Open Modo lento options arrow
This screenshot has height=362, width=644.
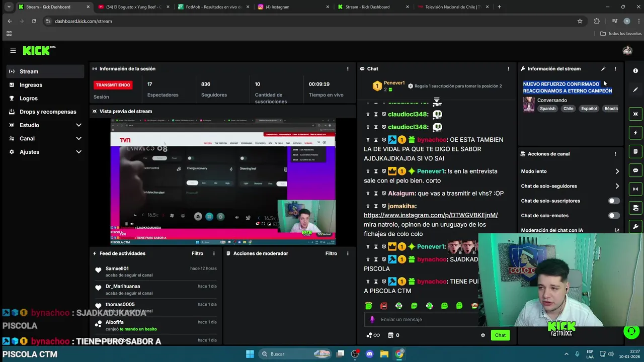(617, 171)
